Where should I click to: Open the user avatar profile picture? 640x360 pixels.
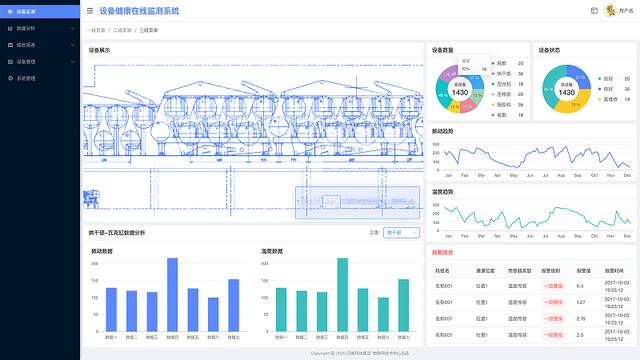[610, 11]
